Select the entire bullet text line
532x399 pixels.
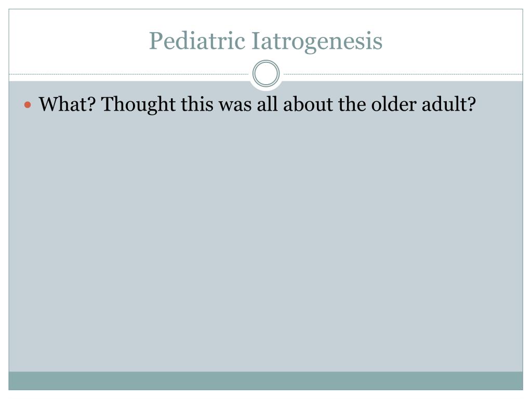tap(258, 104)
